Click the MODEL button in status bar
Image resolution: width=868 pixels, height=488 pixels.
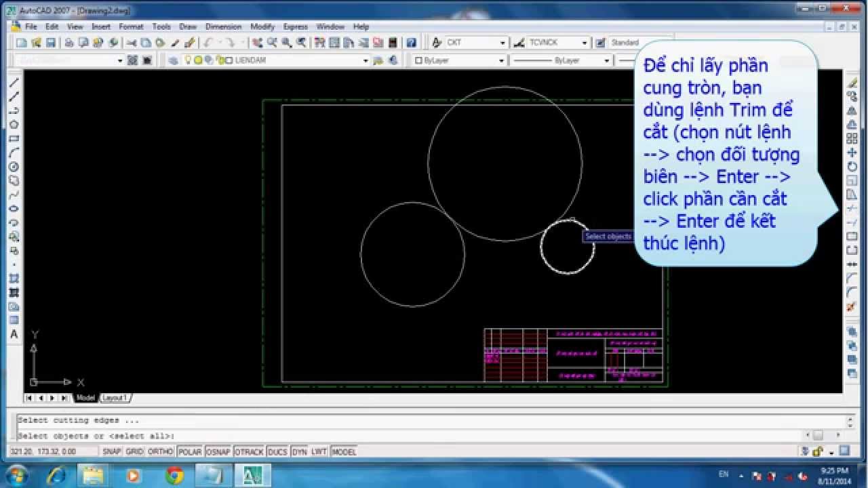(x=344, y=451)
